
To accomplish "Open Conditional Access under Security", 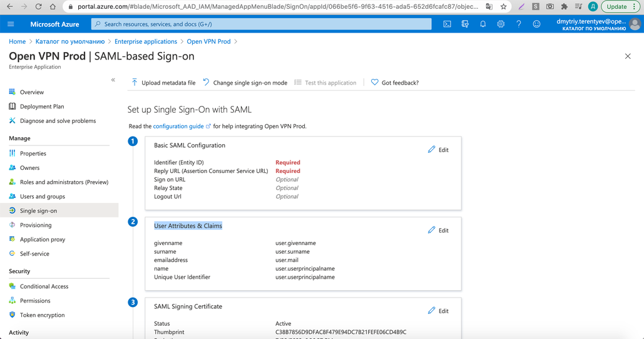I will [44, 286].
